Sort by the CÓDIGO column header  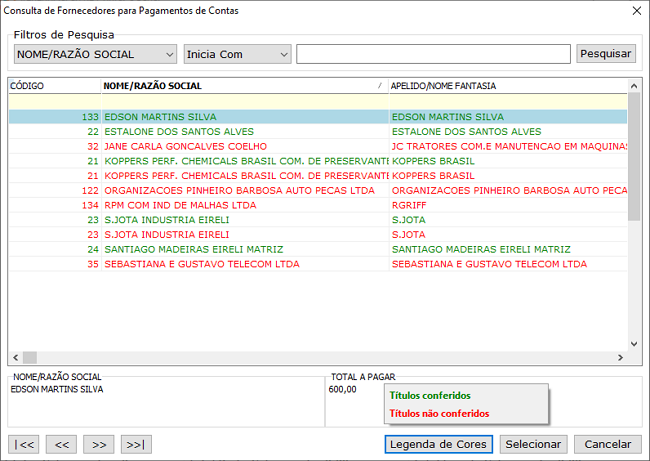coord(54,86)
